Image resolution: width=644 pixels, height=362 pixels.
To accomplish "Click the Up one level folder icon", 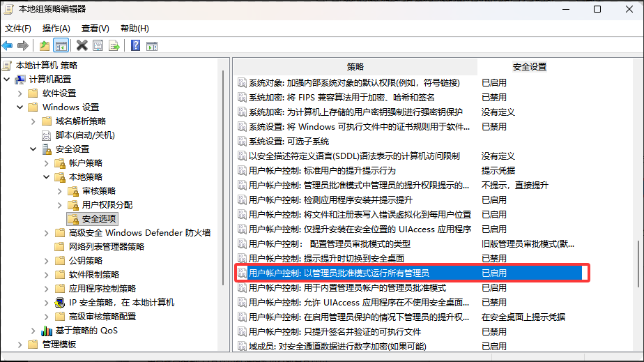I will (45, 46).
